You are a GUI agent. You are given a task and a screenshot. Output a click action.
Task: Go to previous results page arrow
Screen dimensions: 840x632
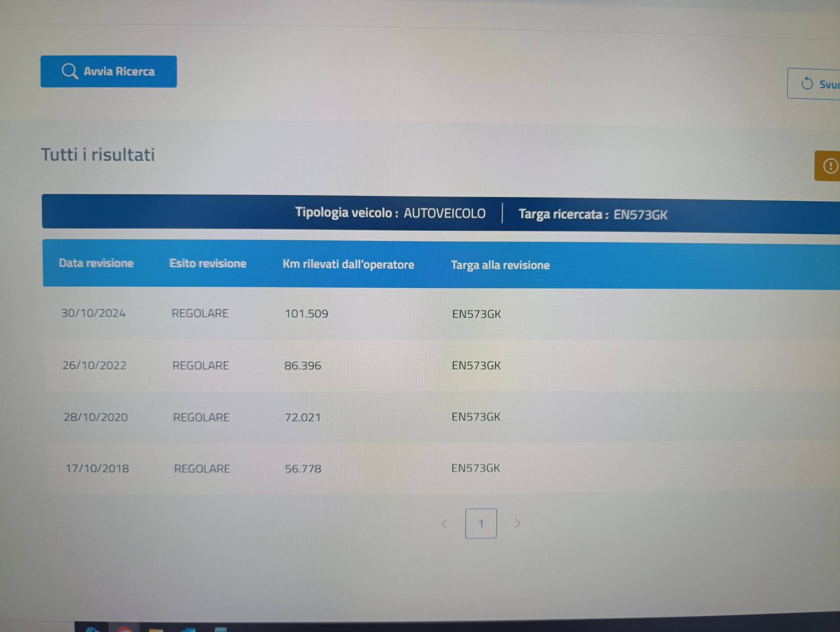click(444, 524)
